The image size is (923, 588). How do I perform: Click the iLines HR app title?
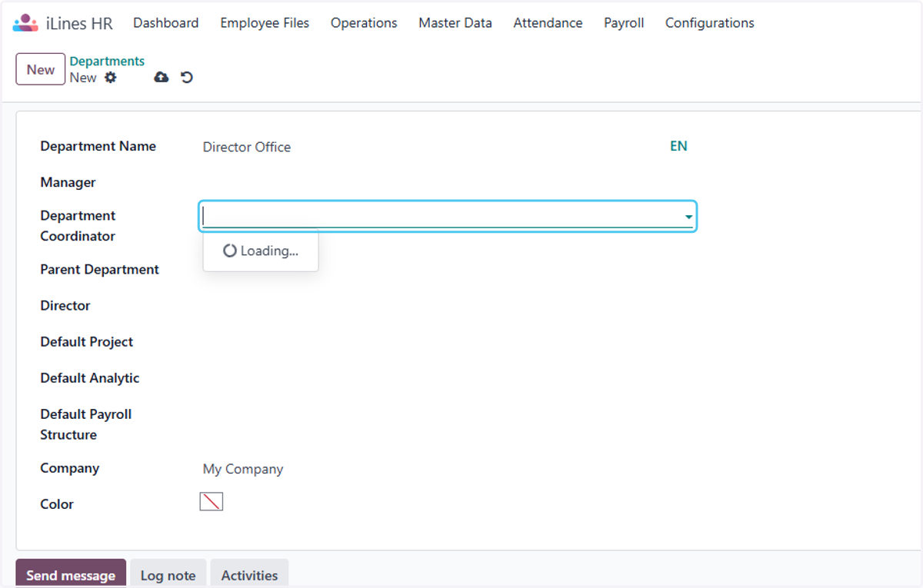pyautogui.click(x=79, y=23)
